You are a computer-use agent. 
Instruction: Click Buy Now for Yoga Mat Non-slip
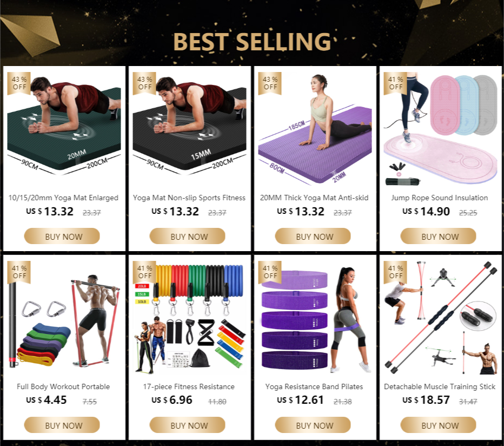click(188, 236)
